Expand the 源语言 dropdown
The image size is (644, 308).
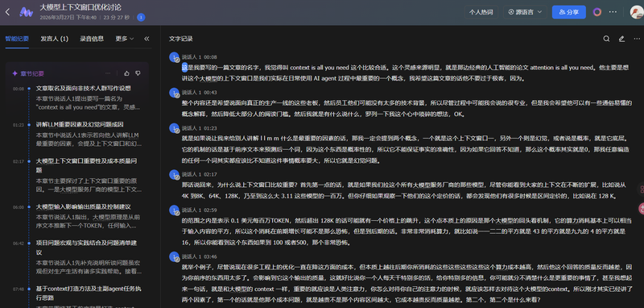click(x=525, y=12)
